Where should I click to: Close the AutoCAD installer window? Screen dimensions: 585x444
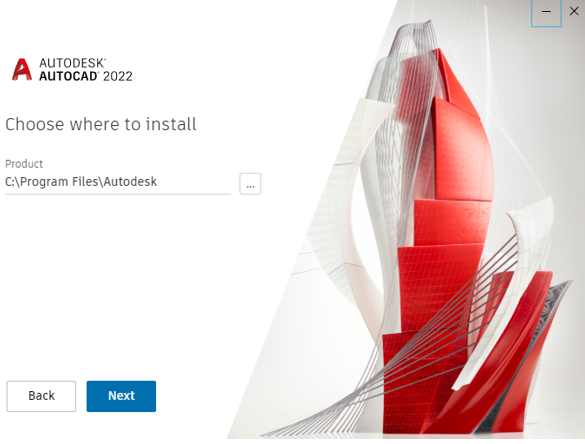click(x=574, y=11)
